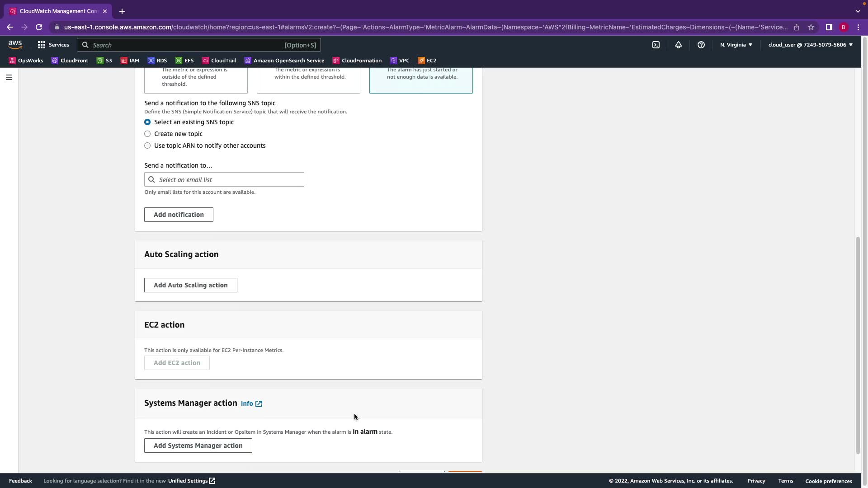Select Use topic ARN to notify option
868x488 pixels.
(x=147, y=145)
